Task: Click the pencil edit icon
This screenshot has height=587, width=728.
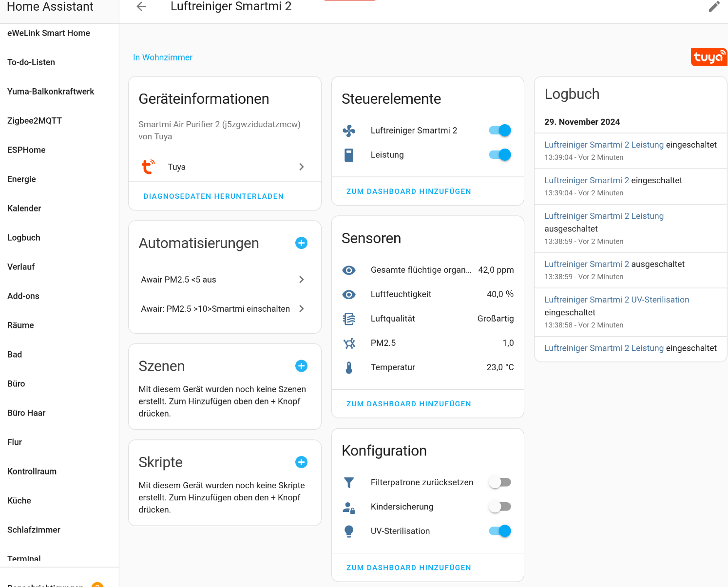Action: [714, 7]
